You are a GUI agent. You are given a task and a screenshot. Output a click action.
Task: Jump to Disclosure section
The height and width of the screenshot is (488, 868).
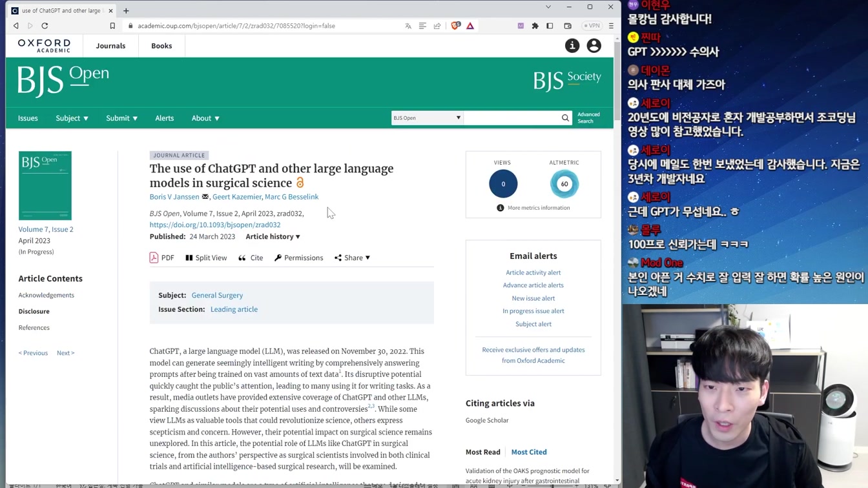point(34,311)
